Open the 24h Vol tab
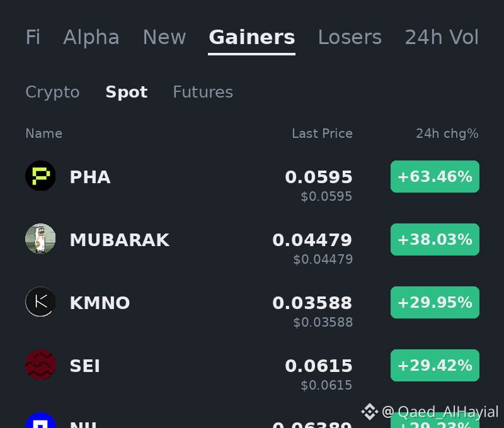504x428 pixels. (x=442, y=37)
